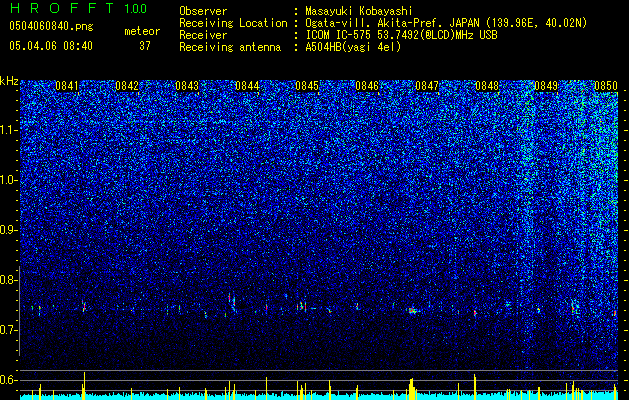Click the meteor count label

[x=142, y=31]
